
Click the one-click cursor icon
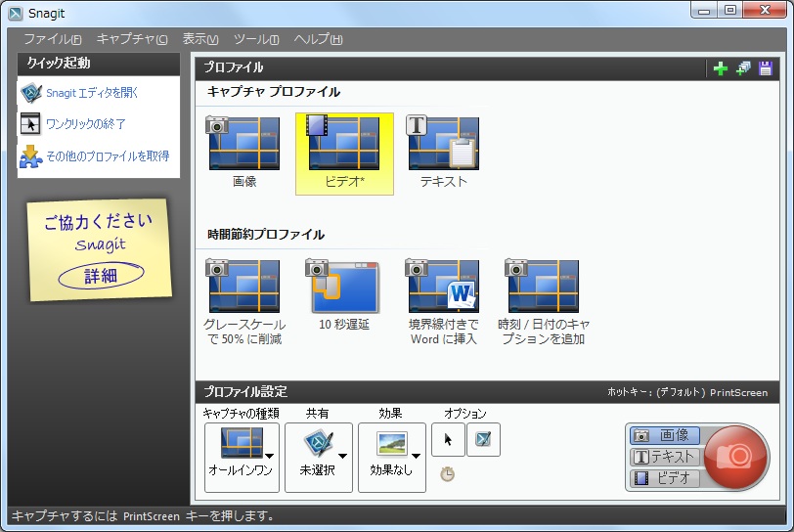pyautogui.click(x=30, y=123)
